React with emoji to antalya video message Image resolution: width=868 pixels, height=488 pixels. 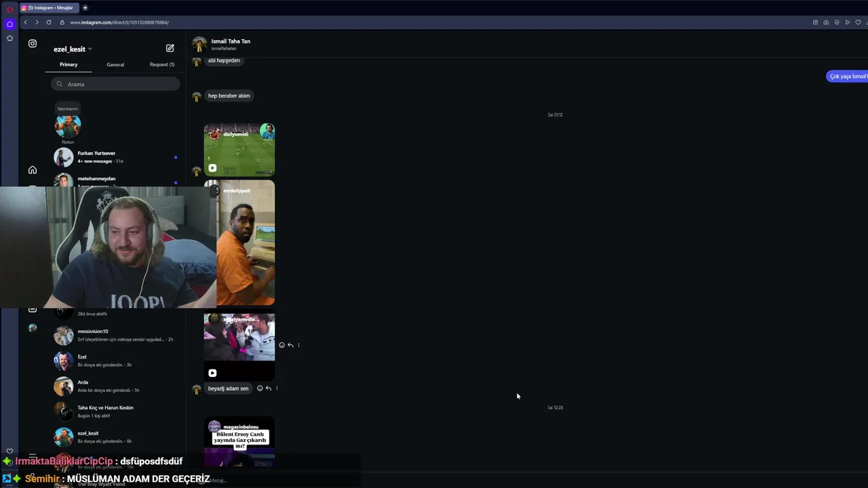(282, 345)
